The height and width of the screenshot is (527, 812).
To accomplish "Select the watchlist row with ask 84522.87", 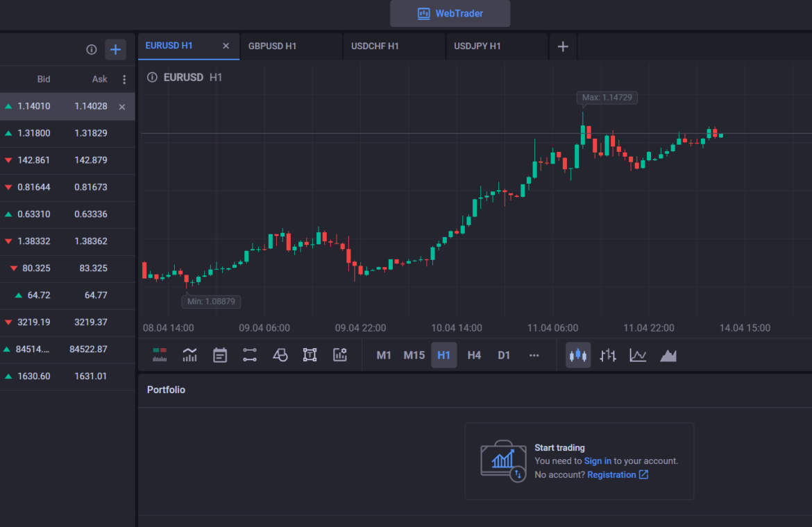I will (x=67, y=349).
